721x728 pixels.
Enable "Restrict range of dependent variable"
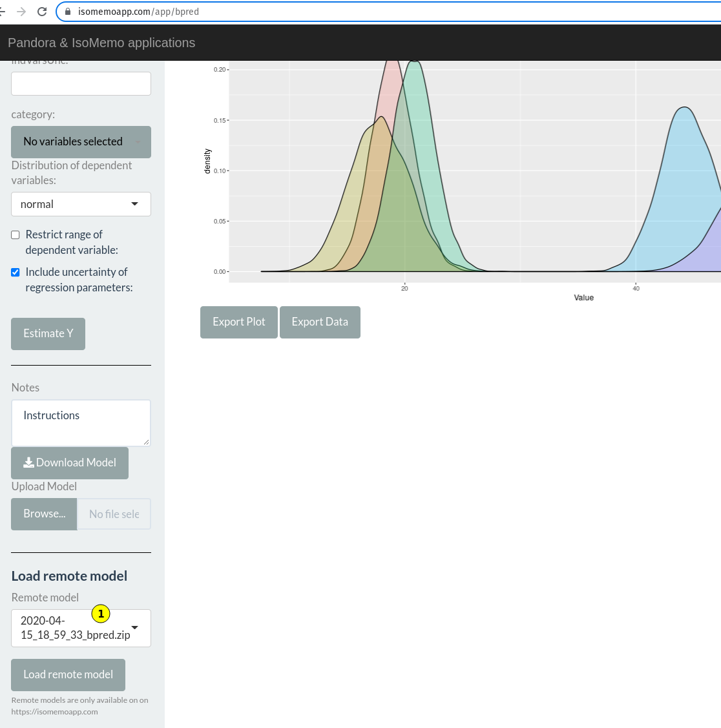click(15, 234)
